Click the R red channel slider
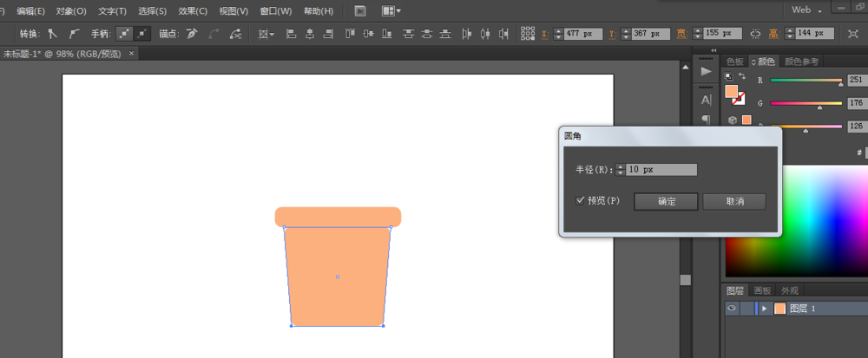Viewport: 868px width, 358px height. tap(806, 81)
